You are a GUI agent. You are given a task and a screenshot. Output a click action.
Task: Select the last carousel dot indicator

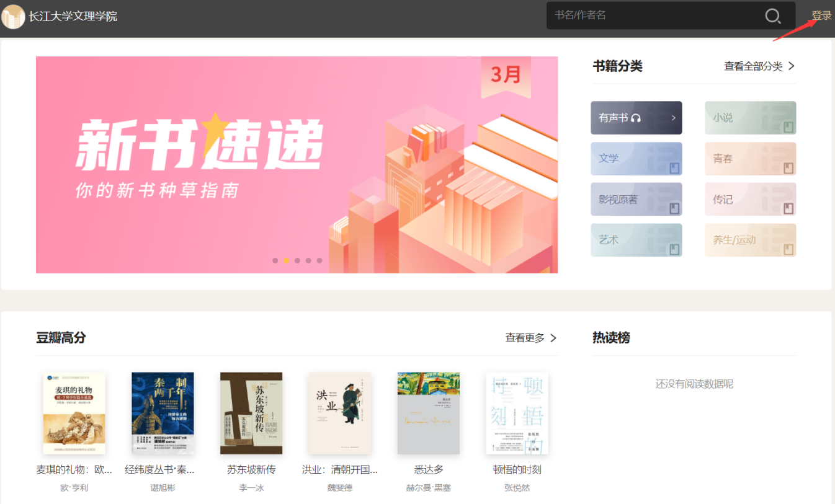[x=319, y=260]
